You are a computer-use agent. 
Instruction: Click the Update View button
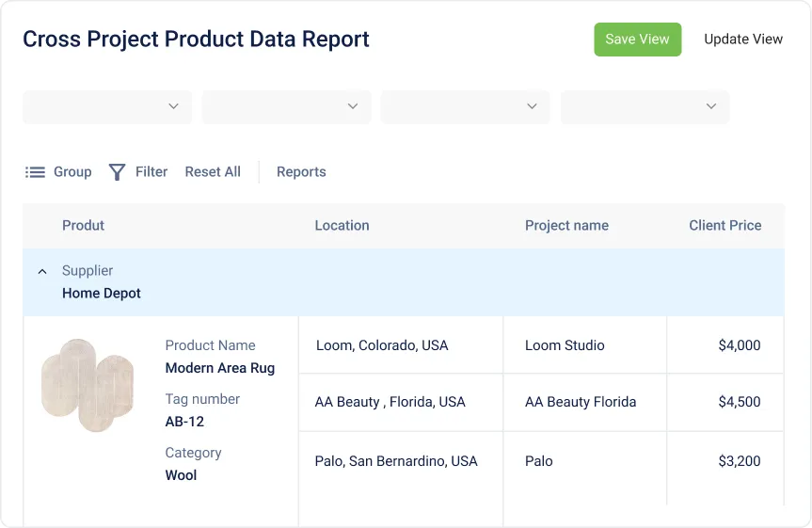[743, 40]
